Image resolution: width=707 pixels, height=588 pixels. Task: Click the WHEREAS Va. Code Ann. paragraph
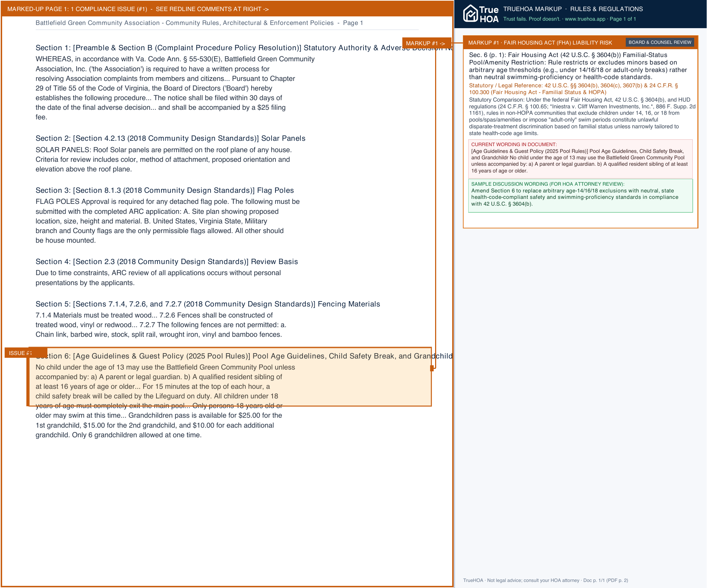pos(175,88)
